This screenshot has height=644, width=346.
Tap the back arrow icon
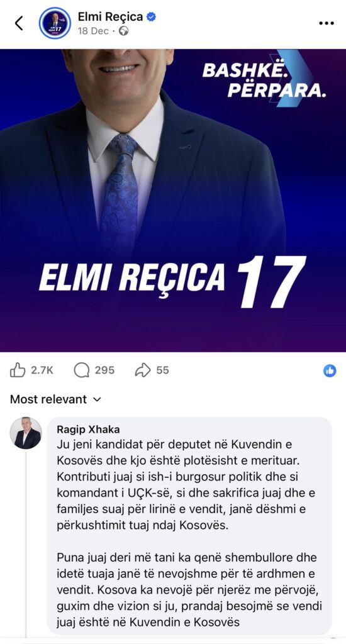pos(19,23)
